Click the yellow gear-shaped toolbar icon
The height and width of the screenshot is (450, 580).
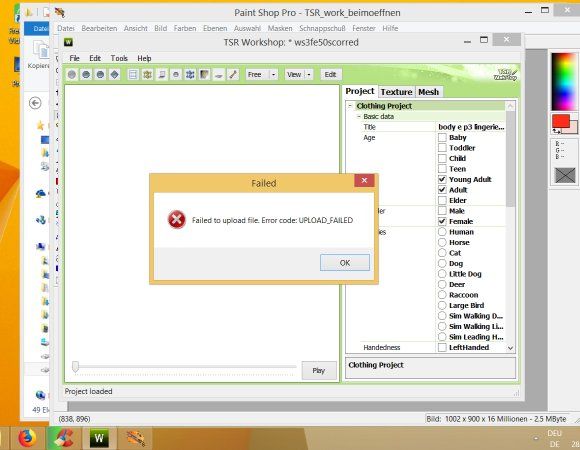[x=147, y=74]
